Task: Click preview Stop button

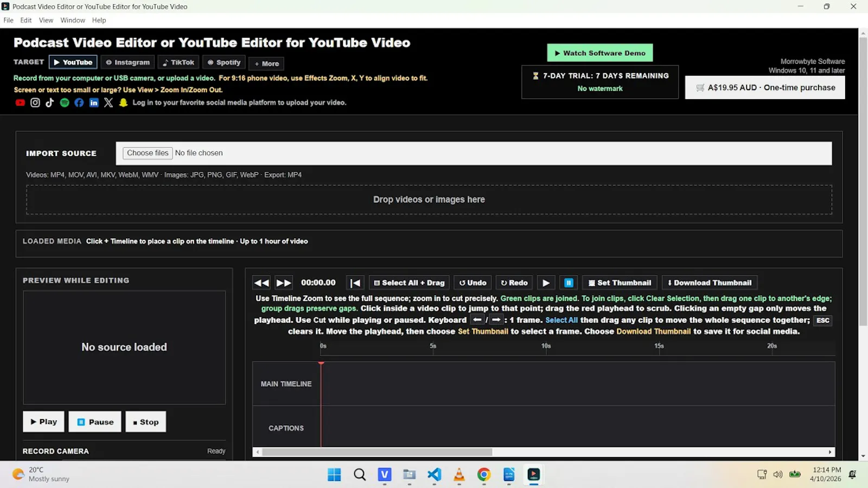Action: point(146,422)
